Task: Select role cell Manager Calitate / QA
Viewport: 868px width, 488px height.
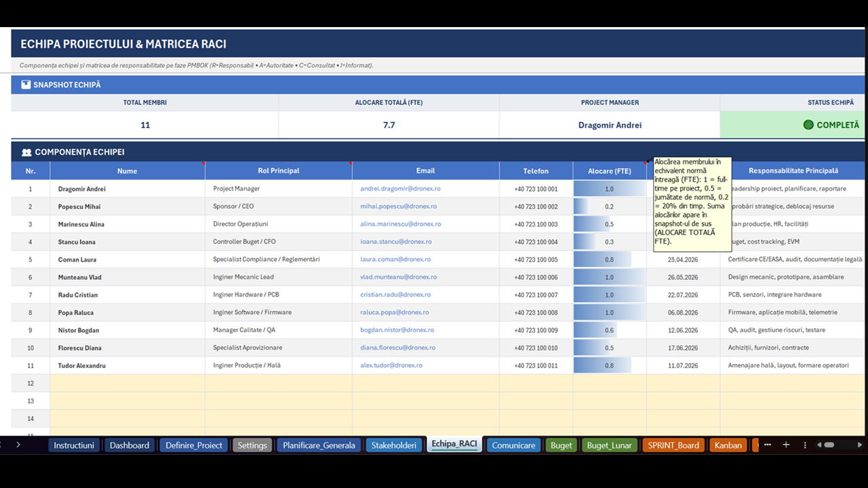Action: pos(279,330)
